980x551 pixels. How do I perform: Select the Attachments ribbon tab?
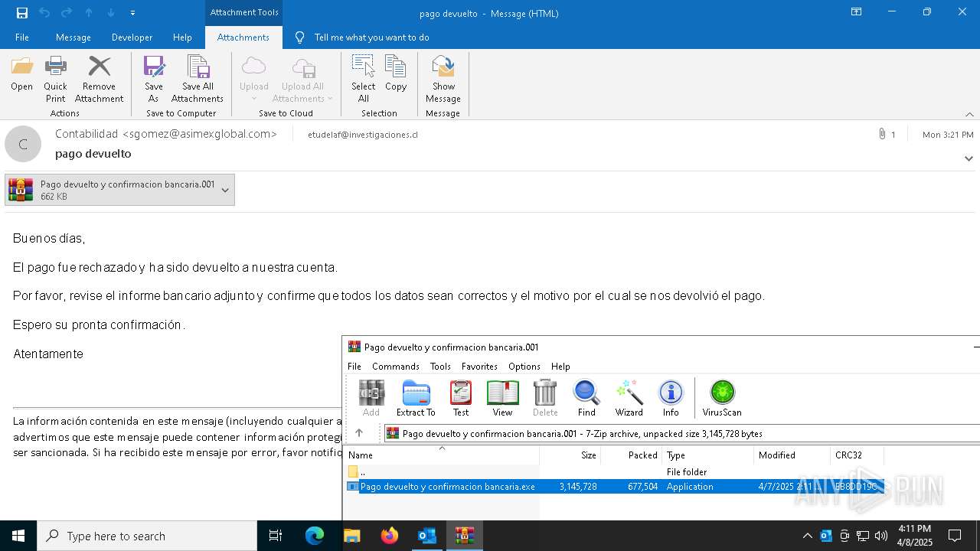pos(243,37)
